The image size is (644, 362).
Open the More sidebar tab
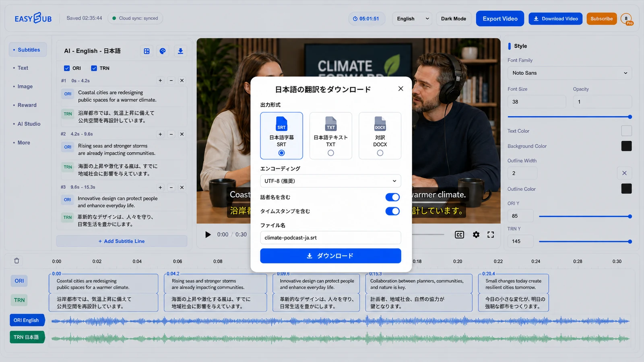pos(24,143)
